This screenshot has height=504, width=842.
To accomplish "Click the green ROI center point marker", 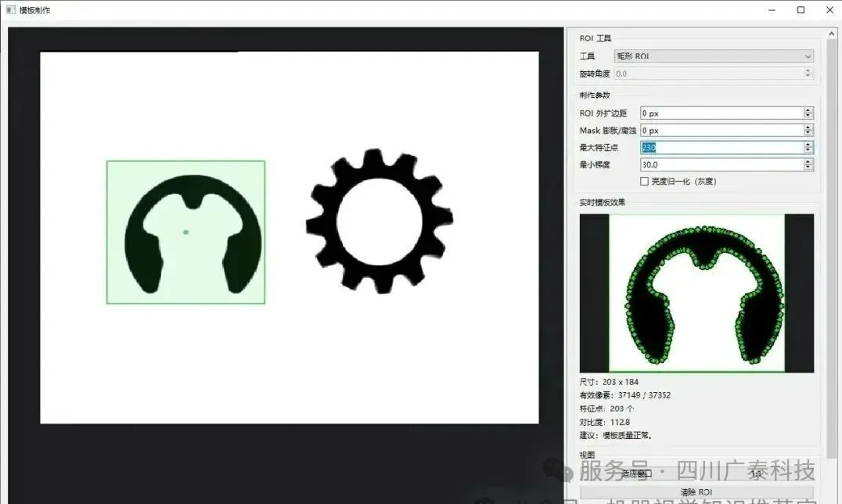I will pos(185,232).
